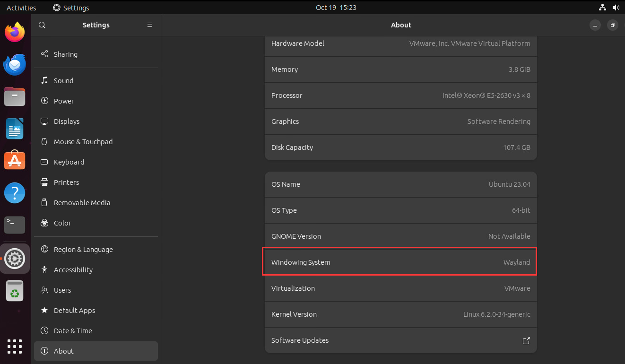Click the Displays monitor icon
Image resolution: width=625 pixels, height=364 pixels.
pyautogui.click(x=44, y=121)
